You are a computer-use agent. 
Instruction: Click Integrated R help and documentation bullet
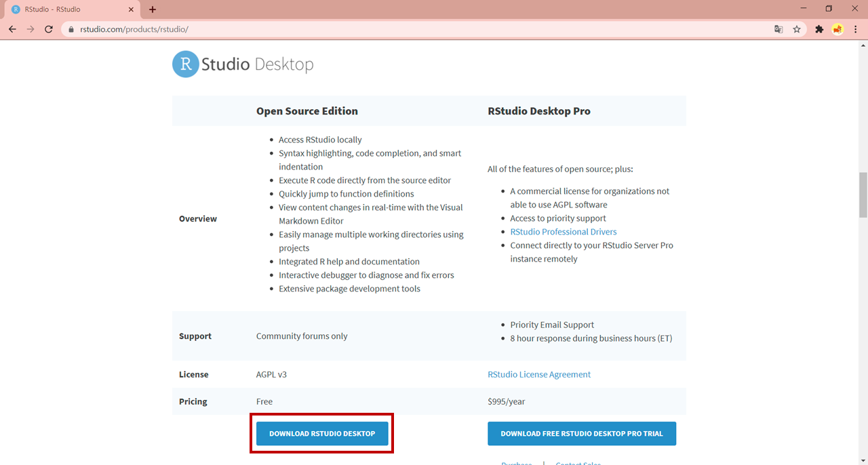click(x=349, y=262)
